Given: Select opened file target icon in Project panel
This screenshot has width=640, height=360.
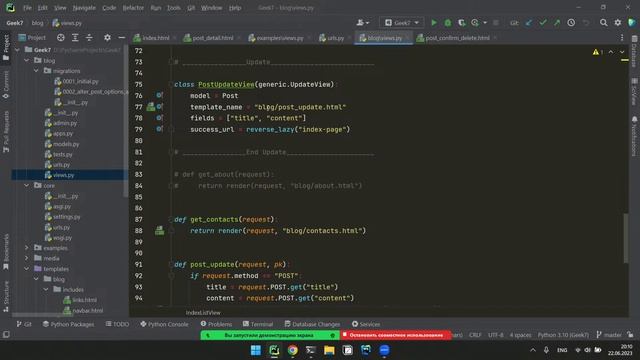Looking at the screenshot, I should (60, 38).
